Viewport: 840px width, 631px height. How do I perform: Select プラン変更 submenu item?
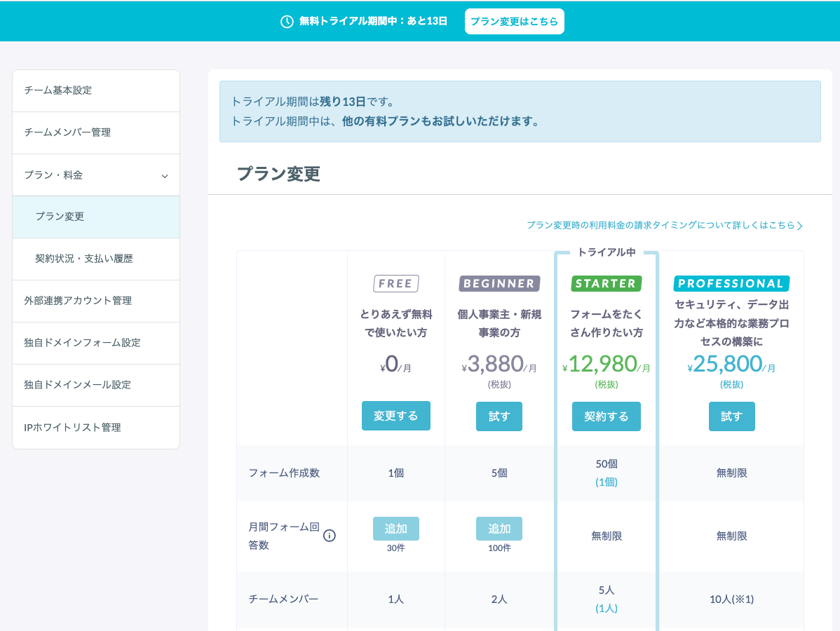pyautogui.click(x=96, y=217)
